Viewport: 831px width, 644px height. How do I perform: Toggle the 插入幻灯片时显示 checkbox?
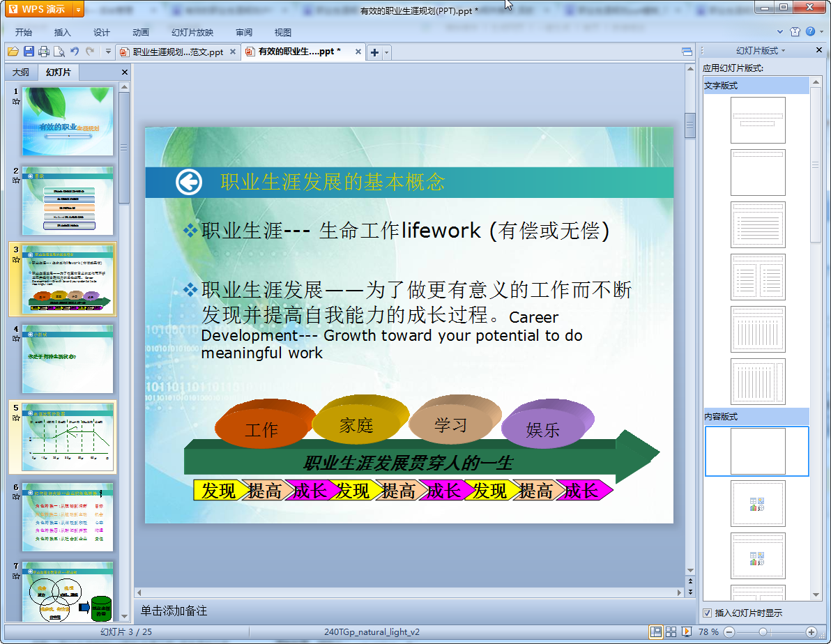[708, 613]
